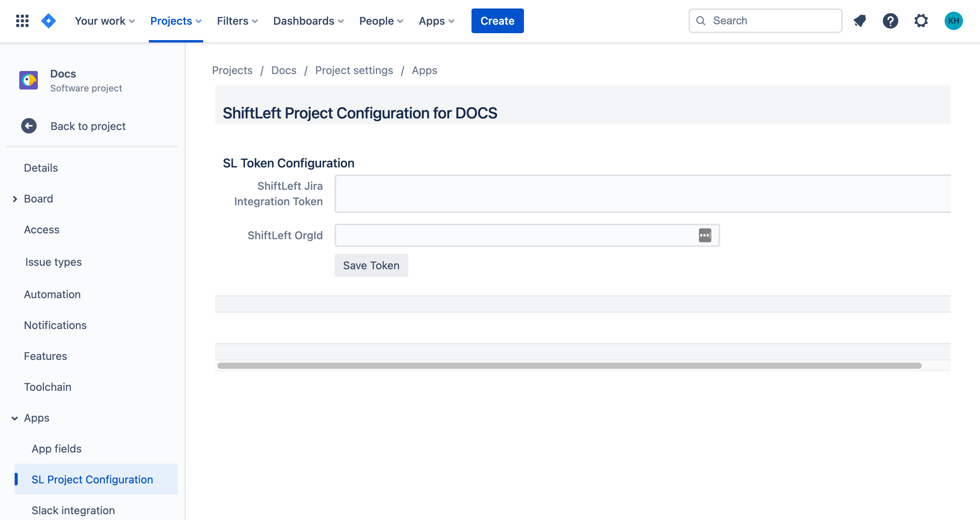Open the Projects dropdown menu

[x=176, y=21]
